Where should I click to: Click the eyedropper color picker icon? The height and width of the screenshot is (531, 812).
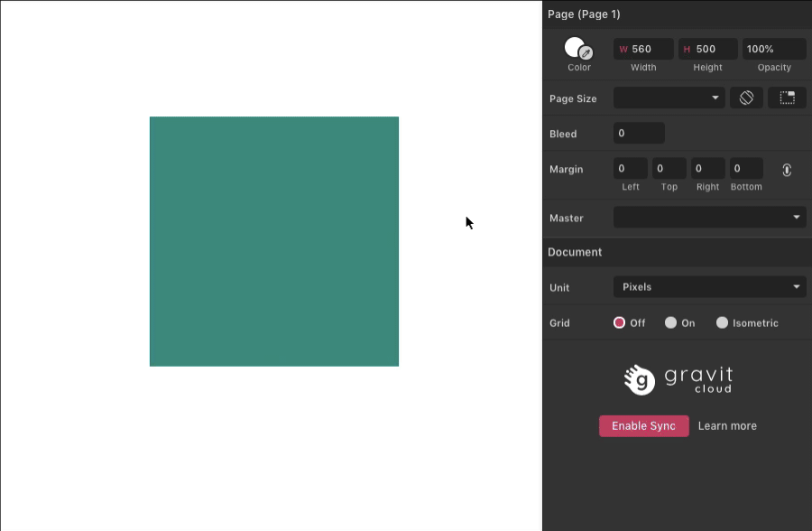tap(586, 53)
